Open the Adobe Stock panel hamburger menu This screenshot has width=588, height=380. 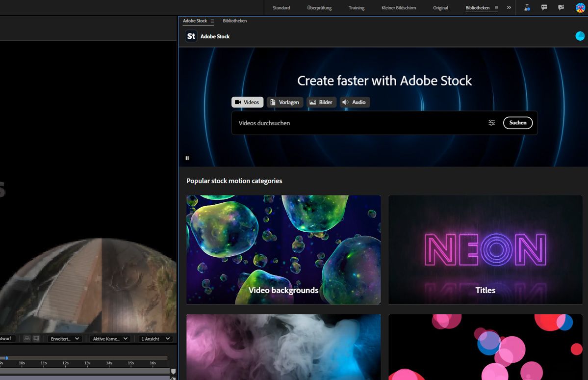pyautogui.click(x=212, y=21)
